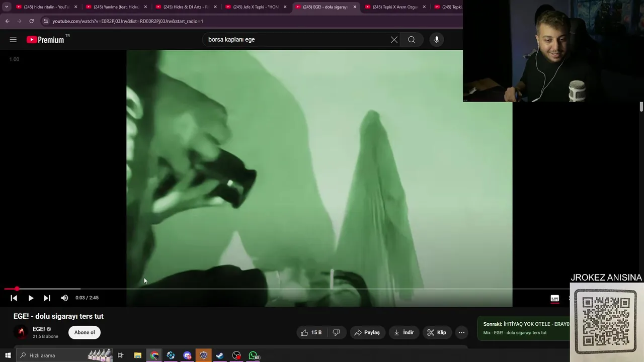Open the blue diamond app on taskbar
The width and height of the screenshot is (644, 362).
(x=171, y=355)
